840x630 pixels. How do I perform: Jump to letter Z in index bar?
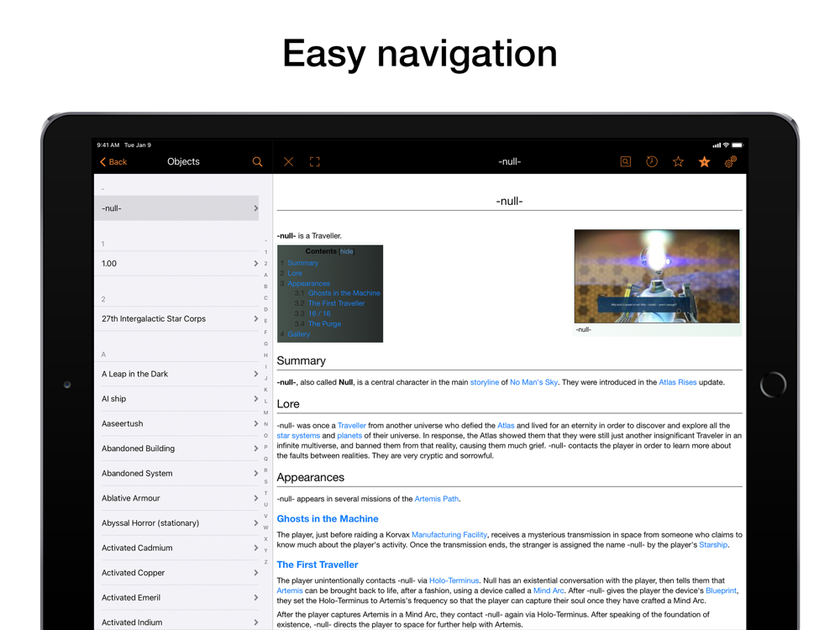click(x=265, y=562)
